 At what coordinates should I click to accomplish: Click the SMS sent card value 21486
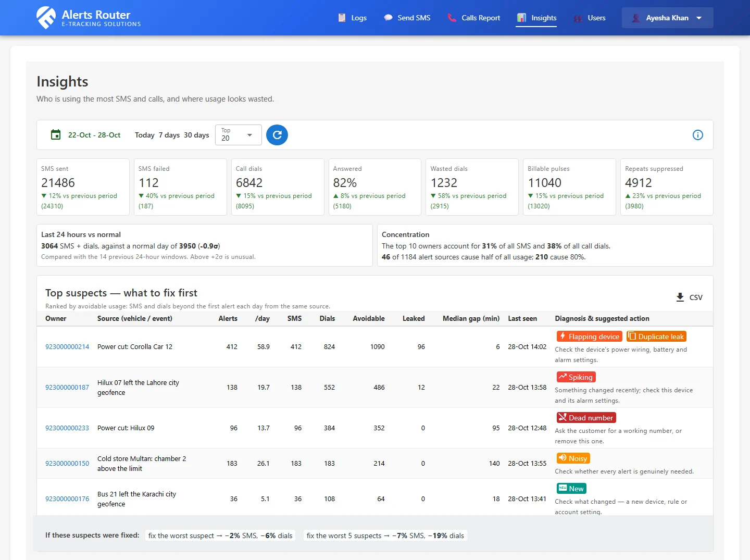pos(58,183)
